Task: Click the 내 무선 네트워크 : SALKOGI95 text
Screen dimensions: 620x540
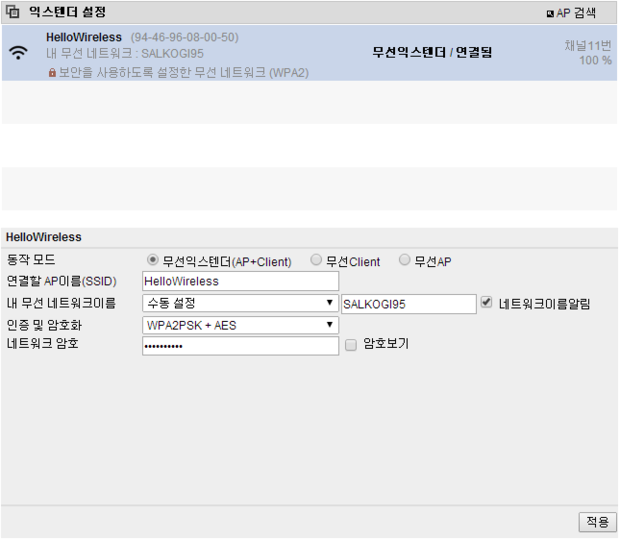Action: point(125,53)
